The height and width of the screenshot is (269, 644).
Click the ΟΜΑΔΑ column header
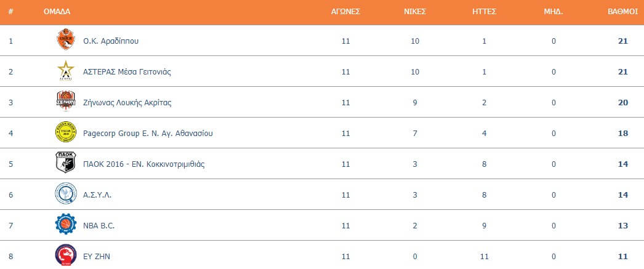pos(57,12)
